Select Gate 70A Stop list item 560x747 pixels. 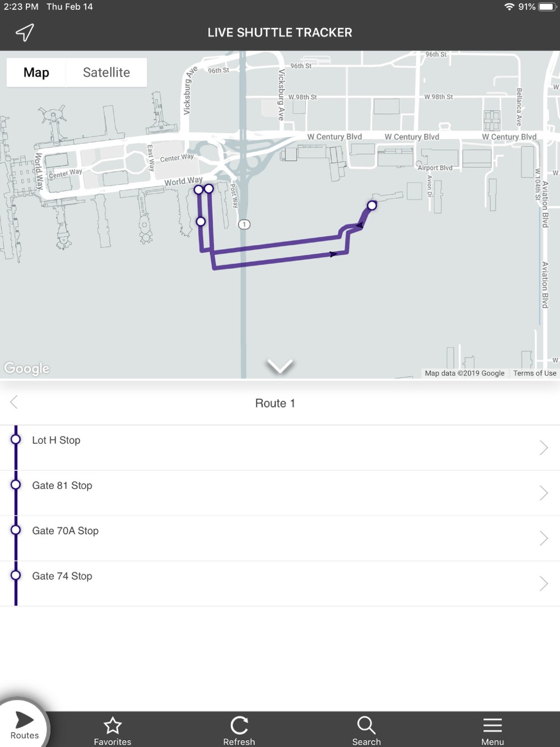[280, 538]
